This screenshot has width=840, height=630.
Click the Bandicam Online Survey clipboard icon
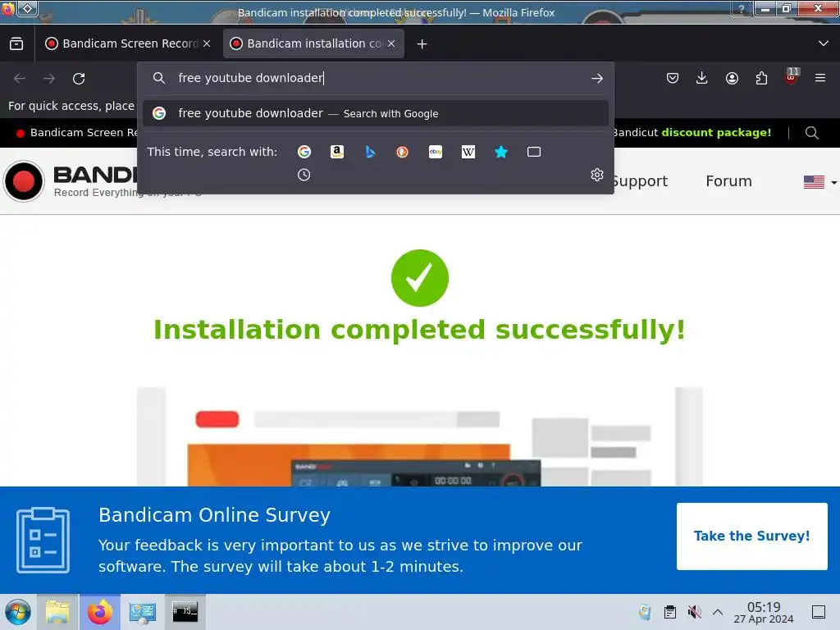pos(43,540)
